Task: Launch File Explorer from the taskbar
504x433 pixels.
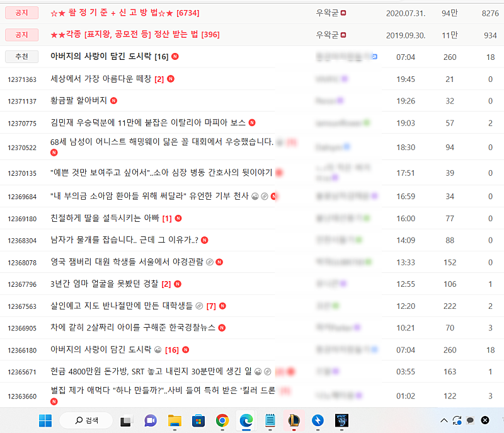Action: [x=175, y=420]
